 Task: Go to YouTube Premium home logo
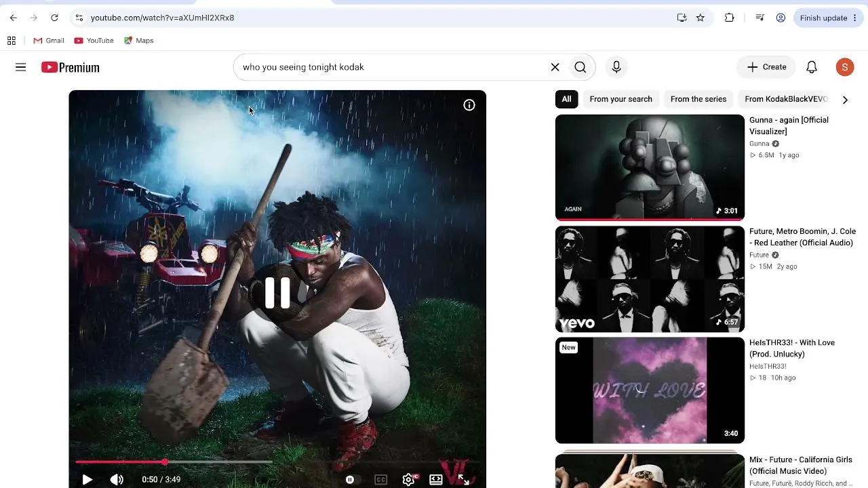(x=71, y=67)
